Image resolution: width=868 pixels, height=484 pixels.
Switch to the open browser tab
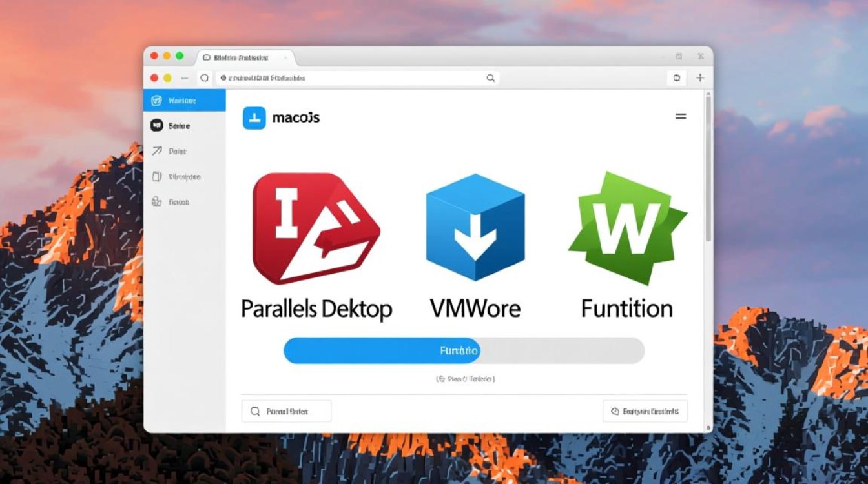click(245, 57)
